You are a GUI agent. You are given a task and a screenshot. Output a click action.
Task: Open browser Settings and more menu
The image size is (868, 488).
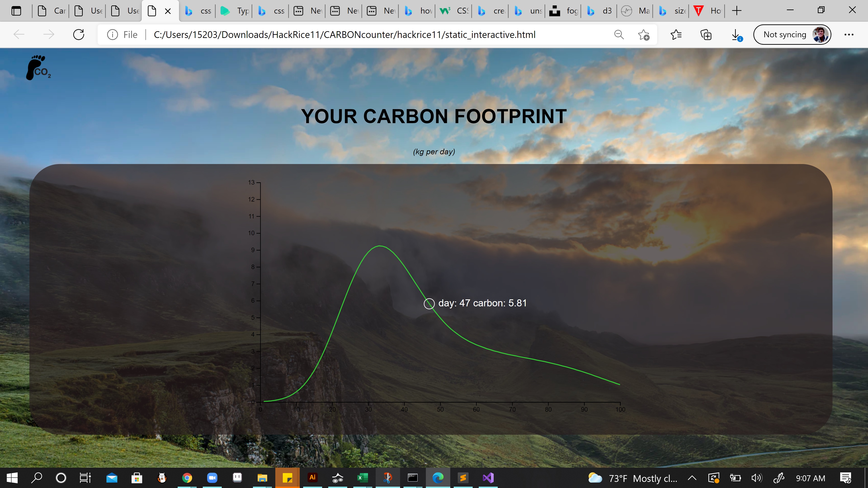849,35
